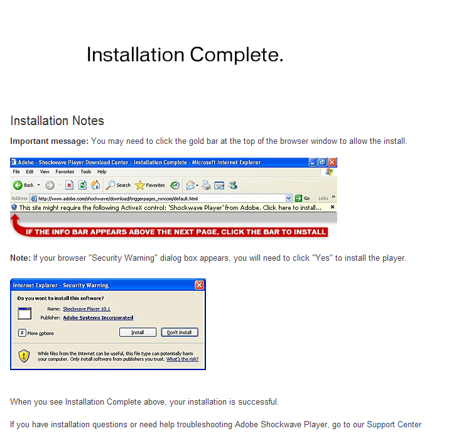Click the Search label in toolbar
The height and width of the screenshot is (448, 476).
(123, 185)
